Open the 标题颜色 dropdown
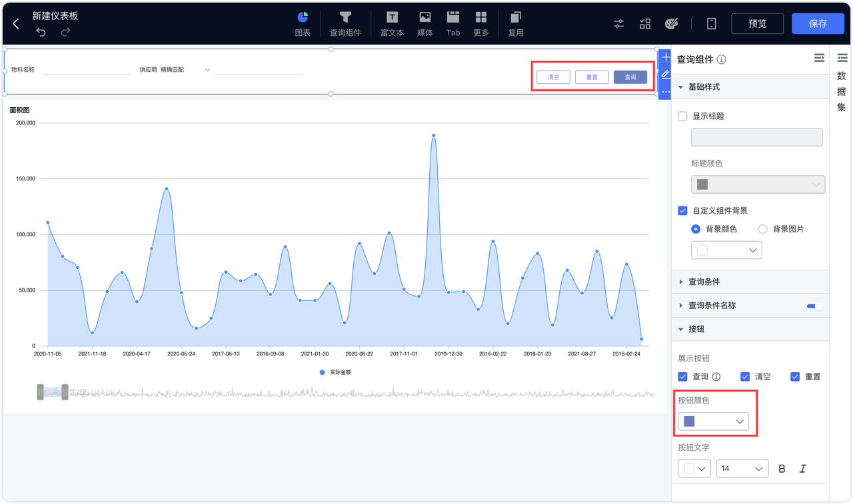 click(x=758, y=184)
